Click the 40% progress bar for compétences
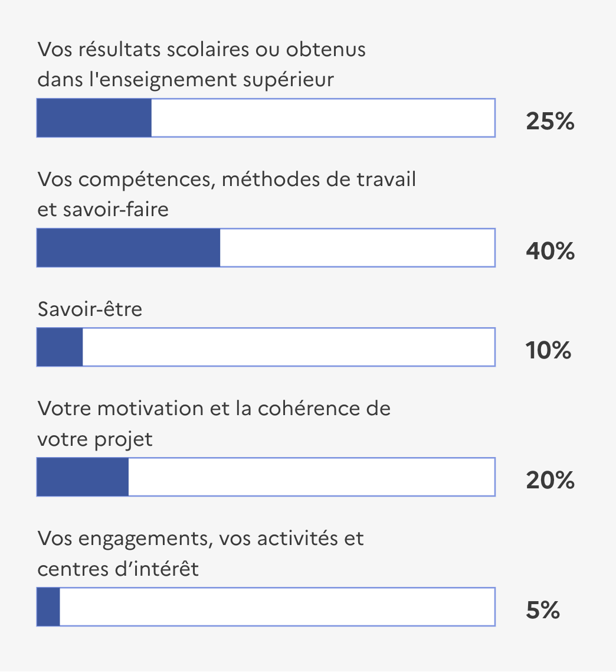This screenshot has width=616, height=672. click(266, 247)
